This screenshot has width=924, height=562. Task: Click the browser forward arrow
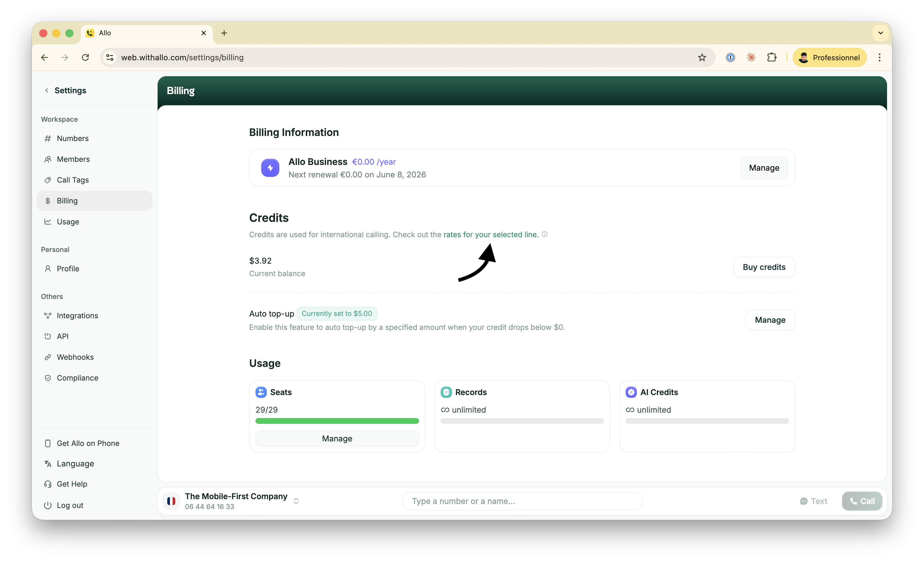point(65,57)
